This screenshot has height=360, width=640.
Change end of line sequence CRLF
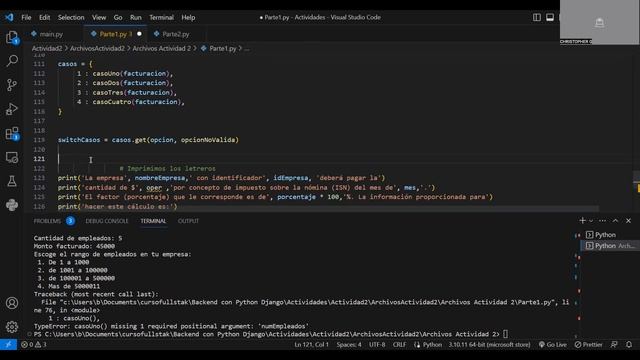399,344
